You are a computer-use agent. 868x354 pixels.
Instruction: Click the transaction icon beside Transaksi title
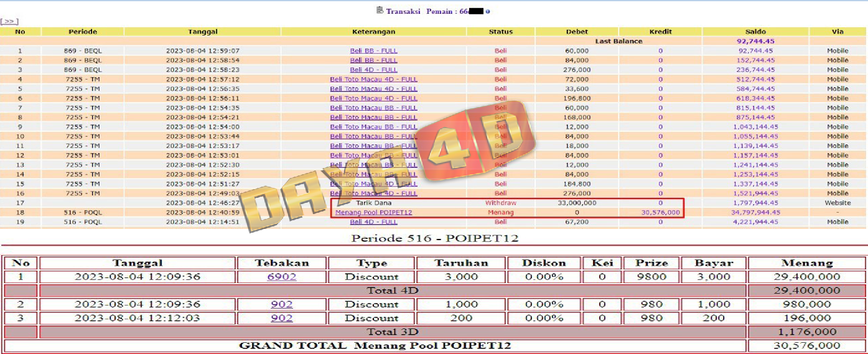coord(380,10)
